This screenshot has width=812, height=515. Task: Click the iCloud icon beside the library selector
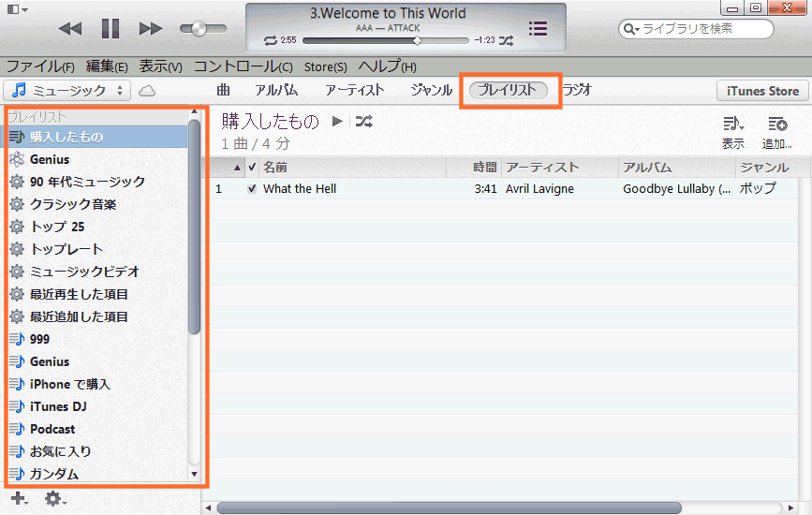(x=147, y=91)
